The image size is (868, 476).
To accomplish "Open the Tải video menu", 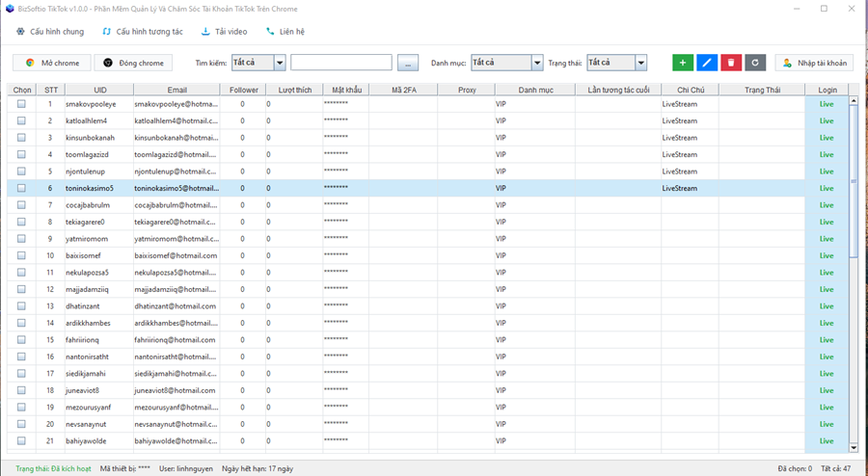I will 224,32.
